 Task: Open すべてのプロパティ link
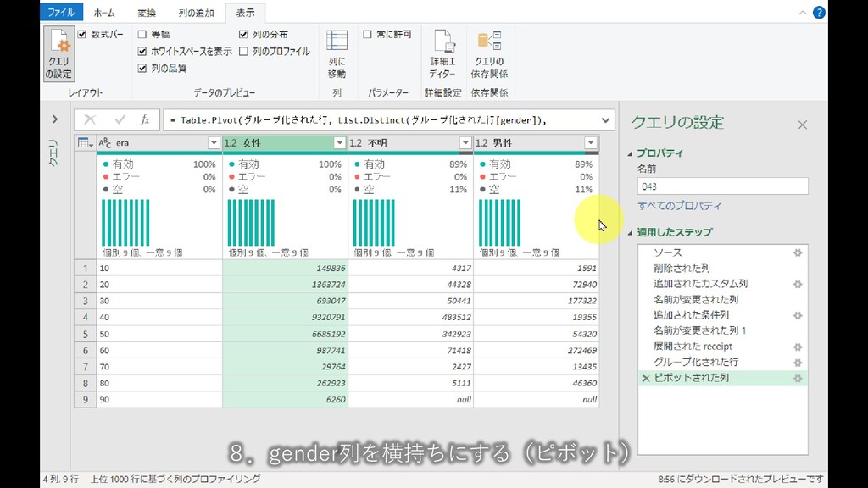(679, 206)
